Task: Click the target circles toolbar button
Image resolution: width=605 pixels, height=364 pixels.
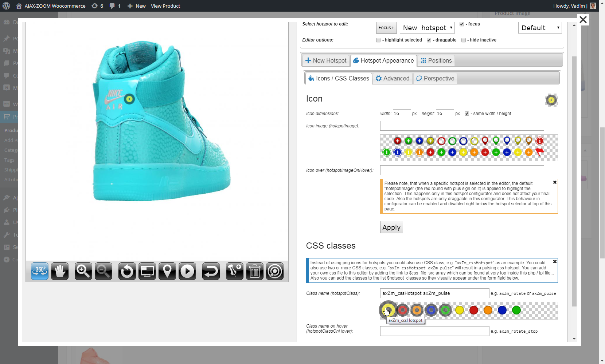Action: (x=275, y=271)
